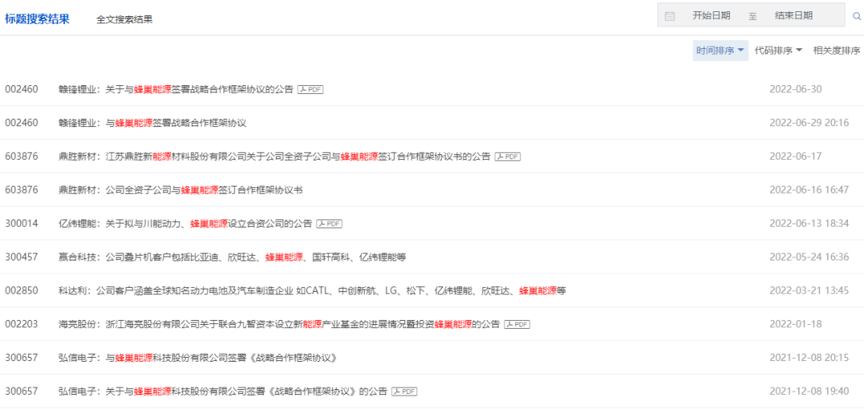868x410 pixels.
Task: Set the 开始日期 field
Action: pos(711,16)
